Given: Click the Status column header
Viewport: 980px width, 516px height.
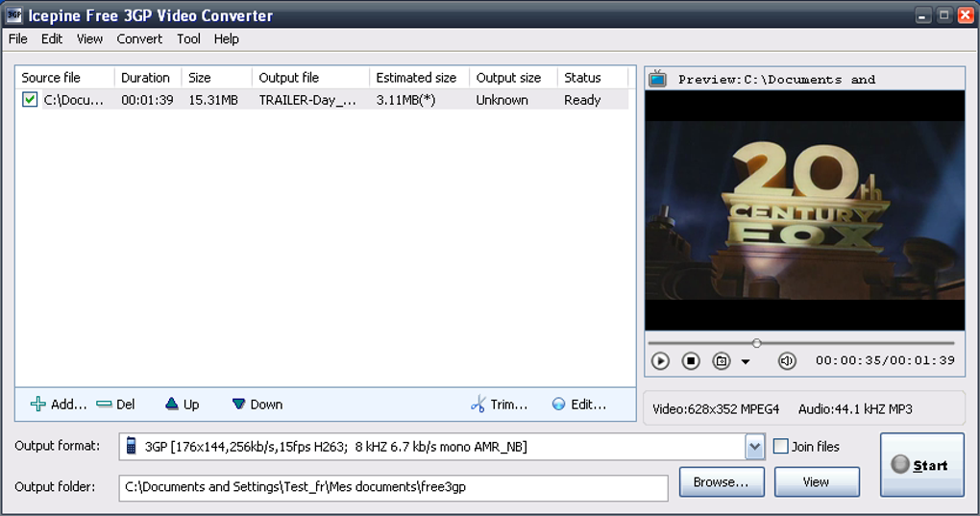Looking at the screenshot, I should 592,78.
